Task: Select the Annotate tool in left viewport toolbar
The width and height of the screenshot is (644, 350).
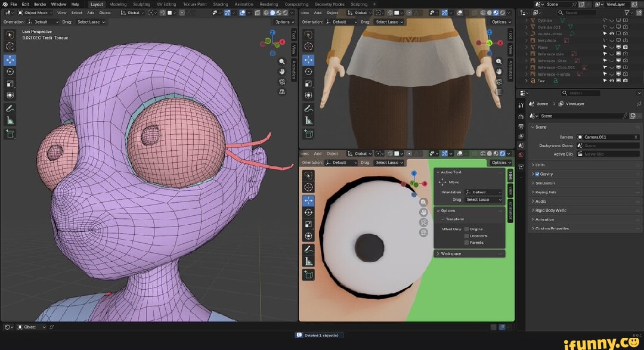Action: pos(10,109)
